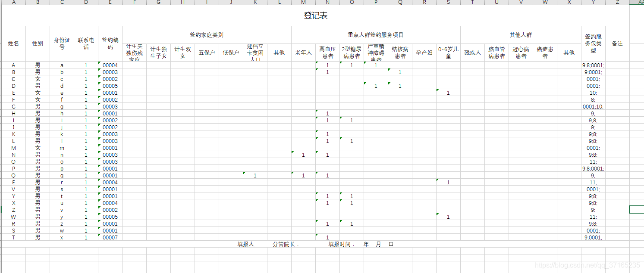Viewport: 644px width, 273px height.
Task: Click the 填报时间: footer label
Action: pyautogui.click(x=341, y=244)
